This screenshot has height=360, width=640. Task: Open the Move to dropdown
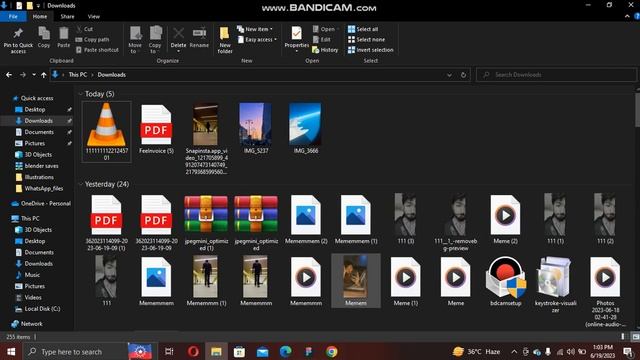tap(135, 40)
